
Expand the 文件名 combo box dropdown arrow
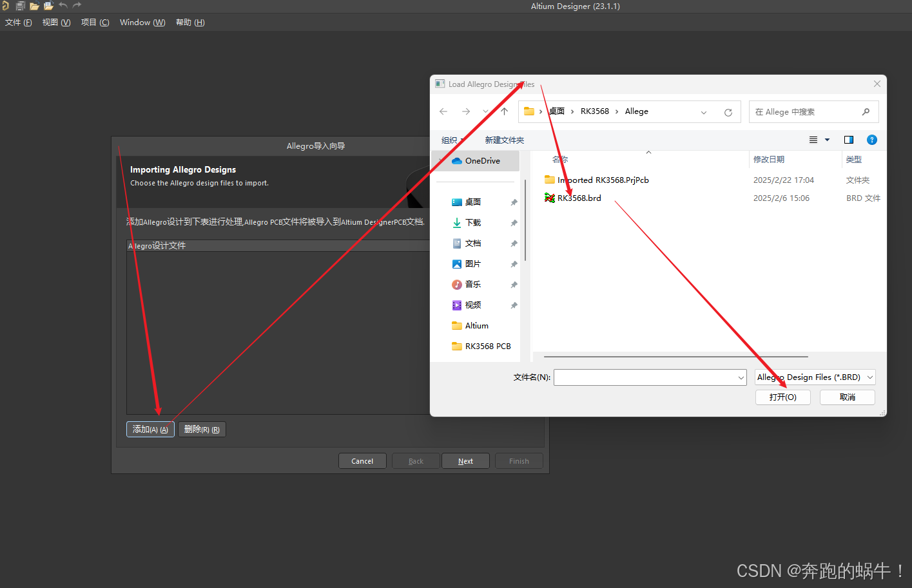click(741, 377)
